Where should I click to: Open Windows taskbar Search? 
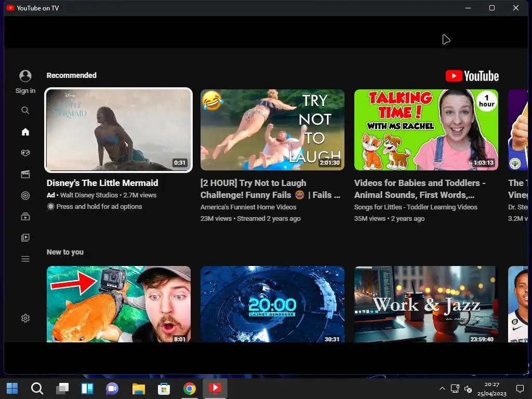[x=37, y=389]
